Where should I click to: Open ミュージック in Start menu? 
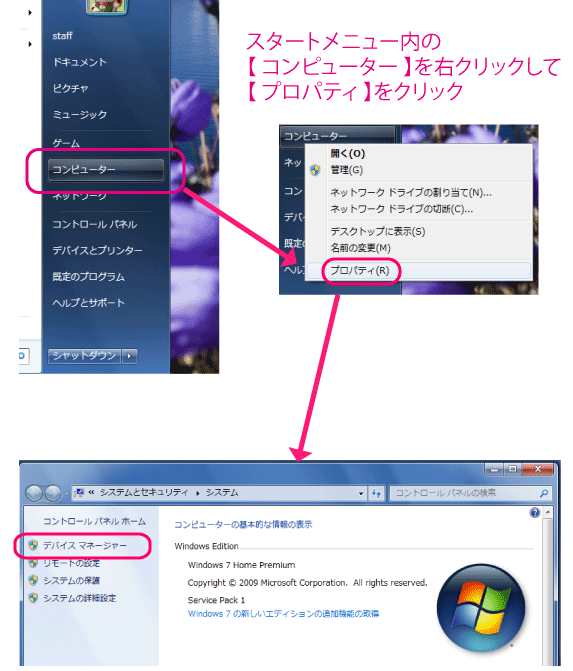80,114
